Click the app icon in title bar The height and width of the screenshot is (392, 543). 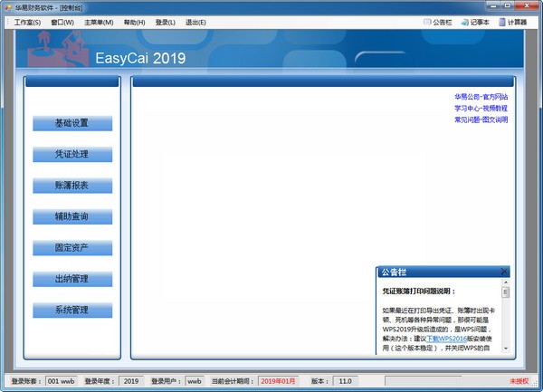click(x=8, y=7)
